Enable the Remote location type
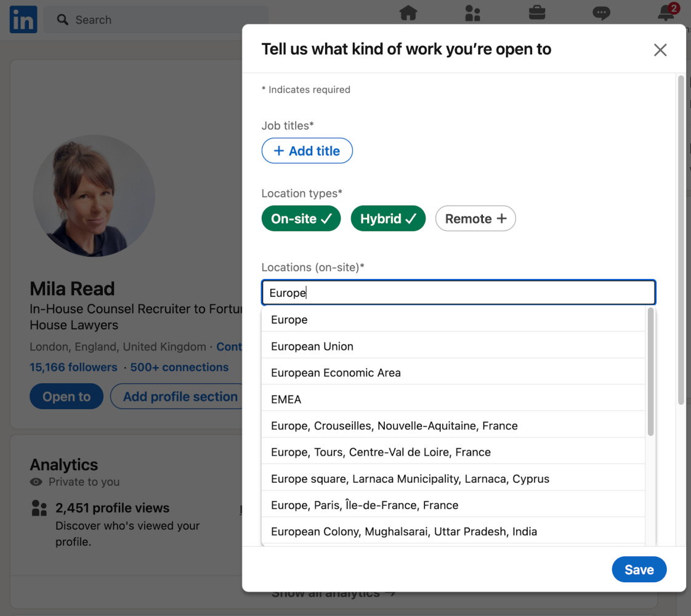691x616 pixels. [x=475, y=219]
